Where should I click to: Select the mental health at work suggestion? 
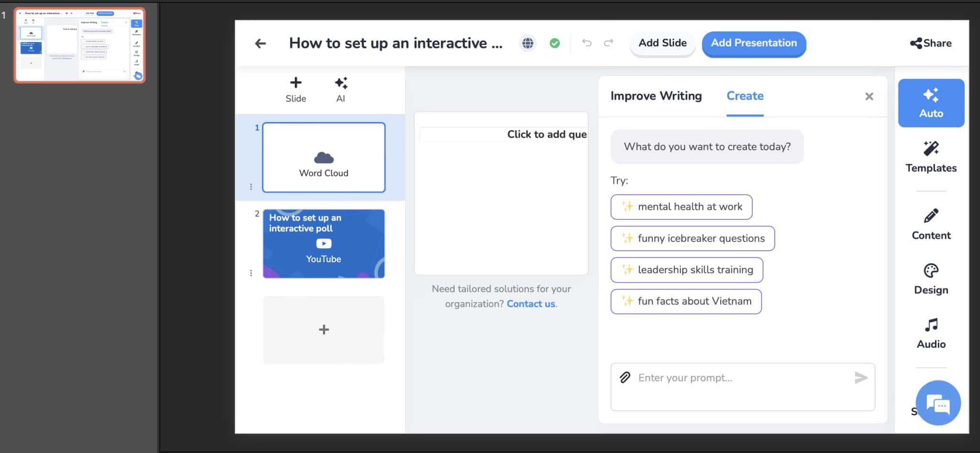(x=681, y=207)
